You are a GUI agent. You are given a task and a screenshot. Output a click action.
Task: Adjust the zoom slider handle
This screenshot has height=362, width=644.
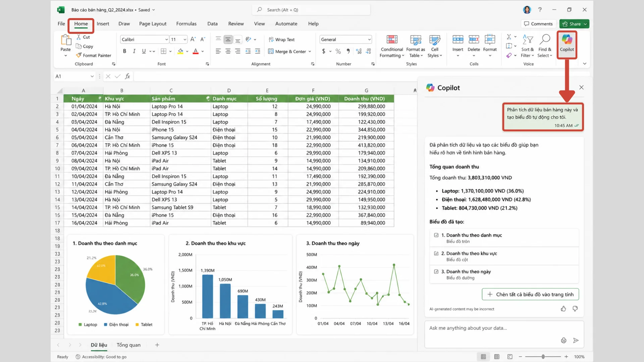pos(543,357)
